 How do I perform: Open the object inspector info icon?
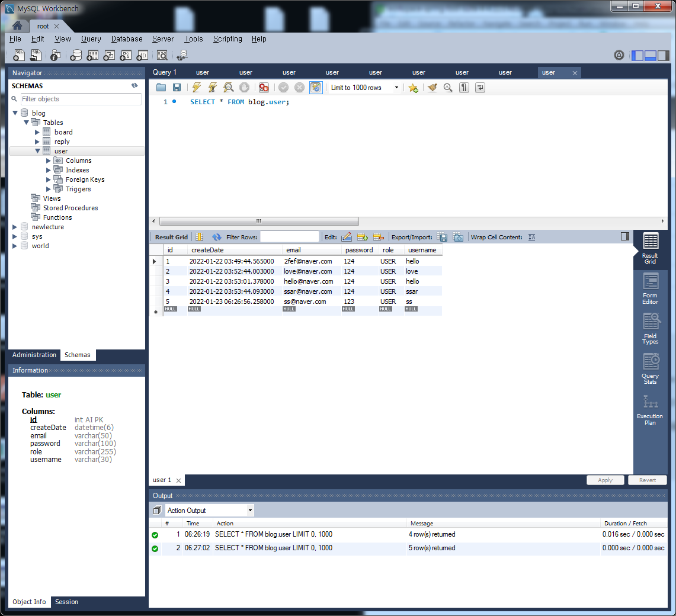55,55
